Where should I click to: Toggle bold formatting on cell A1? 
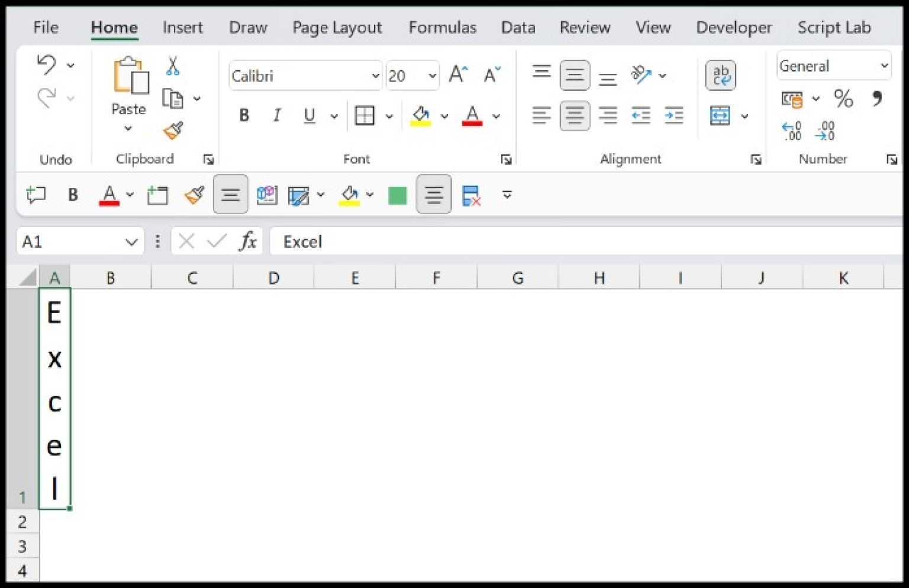[x=244, y=115]
